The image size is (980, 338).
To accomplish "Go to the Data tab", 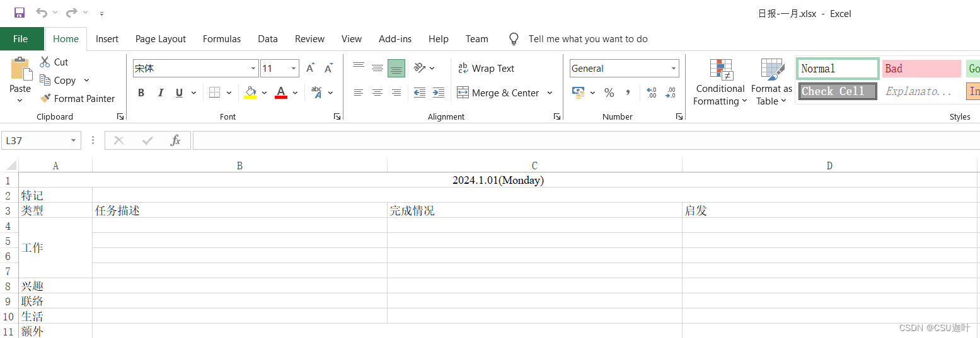I will point(268,39).
